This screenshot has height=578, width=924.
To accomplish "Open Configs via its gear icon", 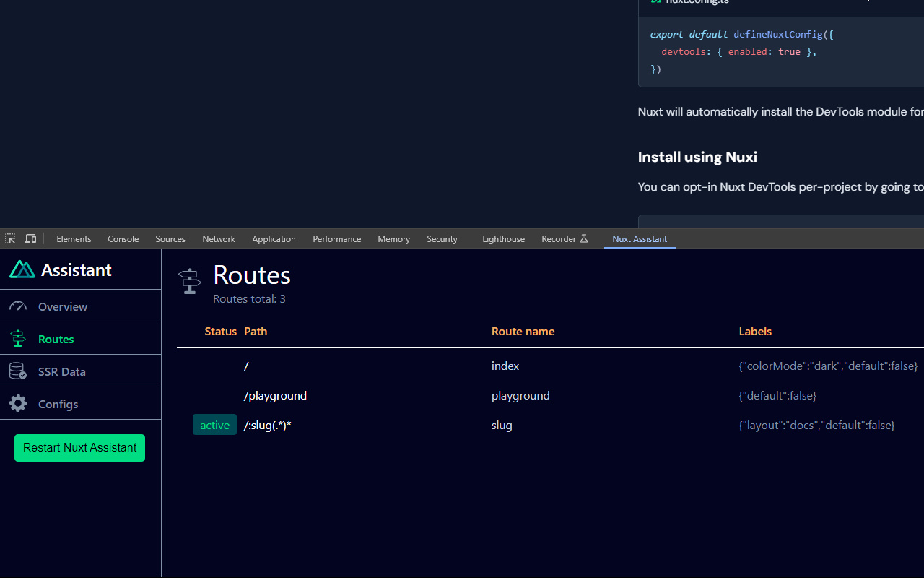I will click(18, 404).
